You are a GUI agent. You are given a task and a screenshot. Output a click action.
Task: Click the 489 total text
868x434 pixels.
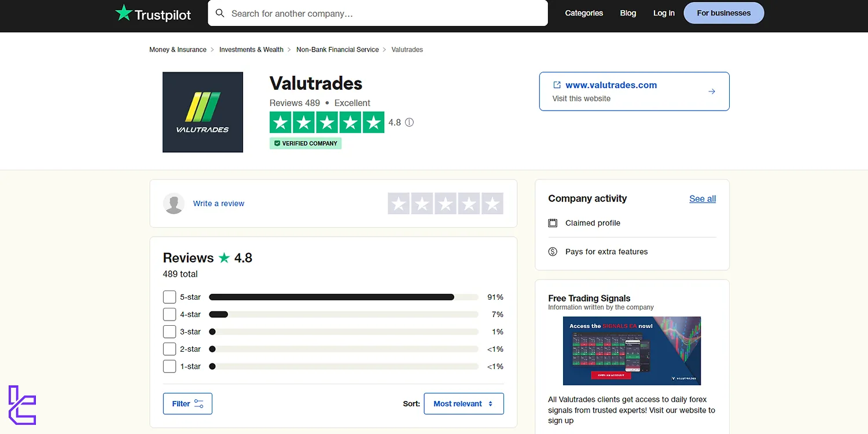(x=181, y=274)
